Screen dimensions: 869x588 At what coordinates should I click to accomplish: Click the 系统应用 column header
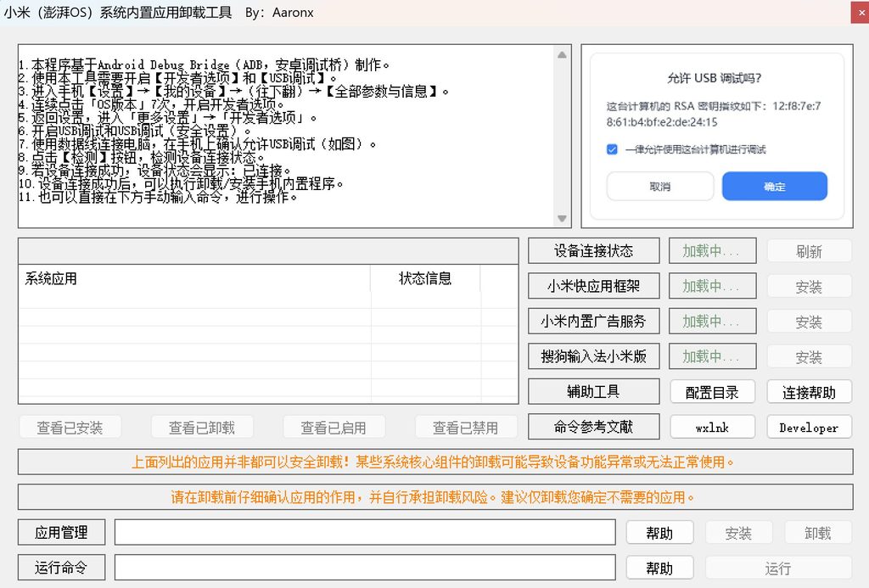point(194,278)
